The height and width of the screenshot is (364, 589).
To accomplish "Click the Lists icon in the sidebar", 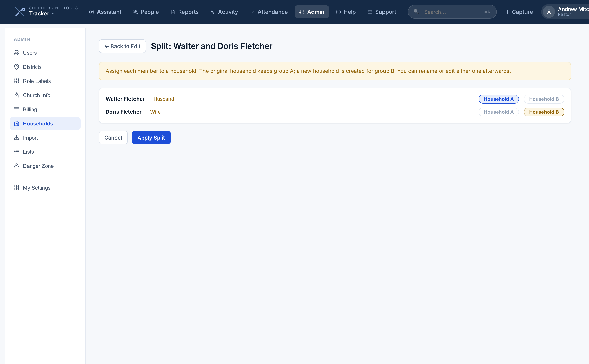I will [x=17, y=152].
